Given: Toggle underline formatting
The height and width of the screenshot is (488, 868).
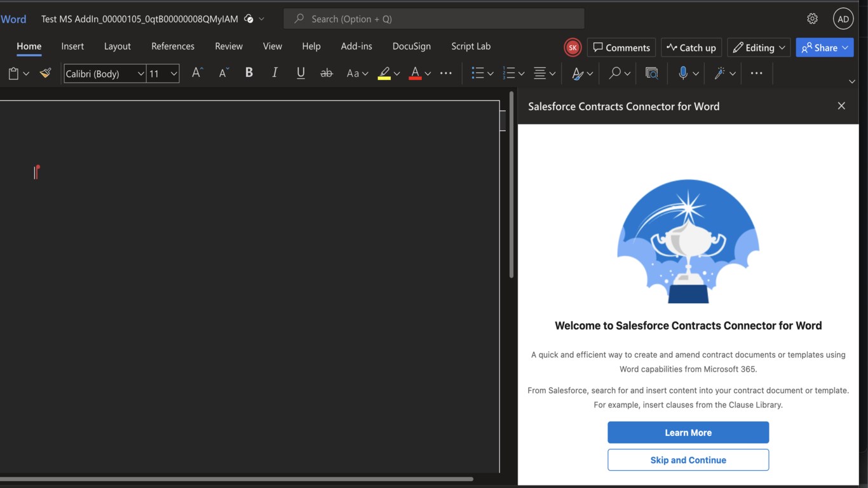Looking at the screenshot, I should pyautogui.click(x=301, y=74).
